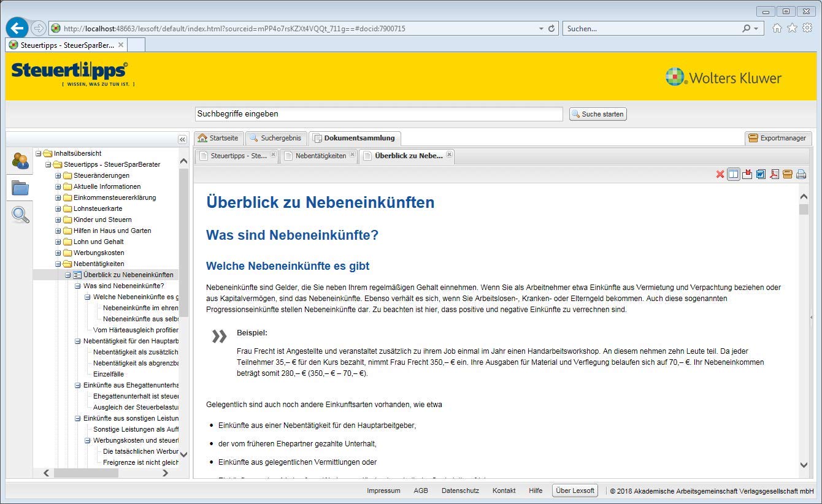The width and height of the screenshot is (822, 504).
Task: Open 'Sonstige Leistungen als Auf' tree entry
Action: click(x=136, y=429)
